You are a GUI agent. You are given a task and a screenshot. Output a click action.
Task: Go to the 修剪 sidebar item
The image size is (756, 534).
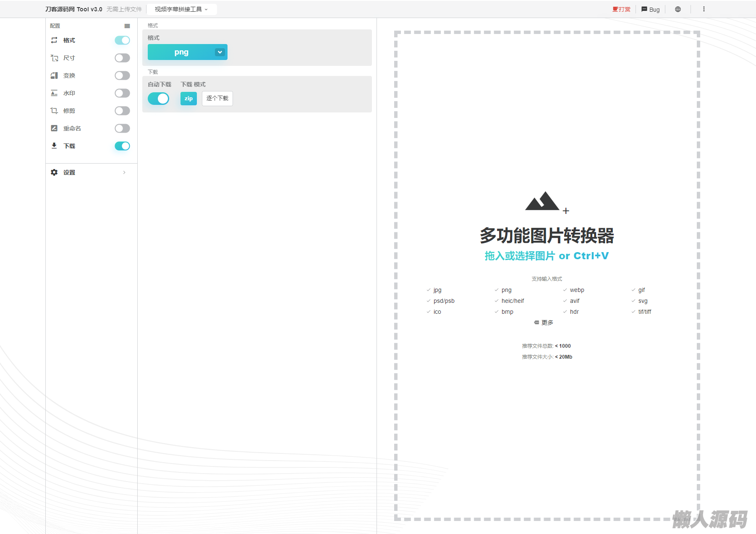pyautogui.click(x=69, y=111)
